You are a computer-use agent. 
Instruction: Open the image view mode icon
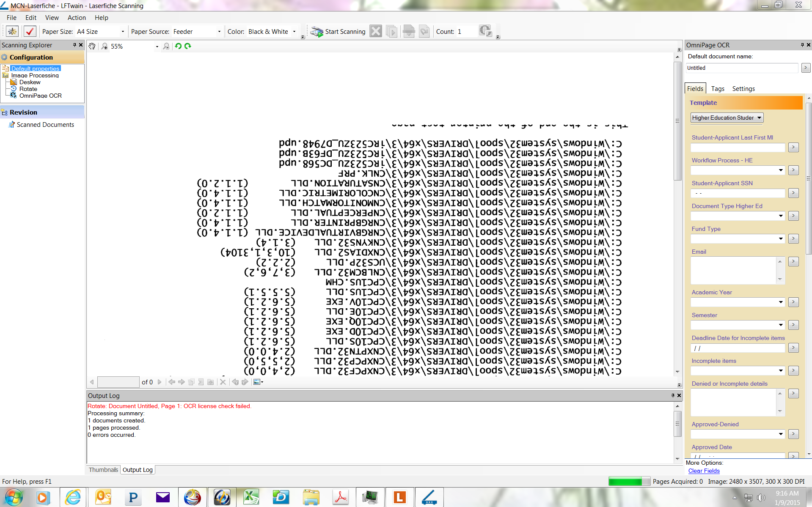point(257,382)
